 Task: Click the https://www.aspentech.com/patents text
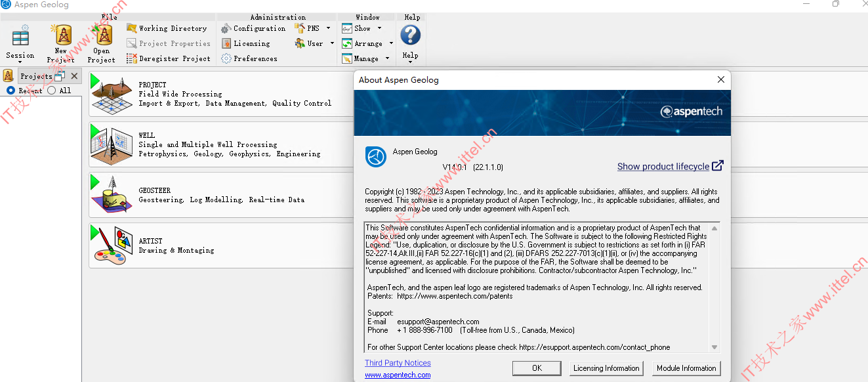pos(455,296)
